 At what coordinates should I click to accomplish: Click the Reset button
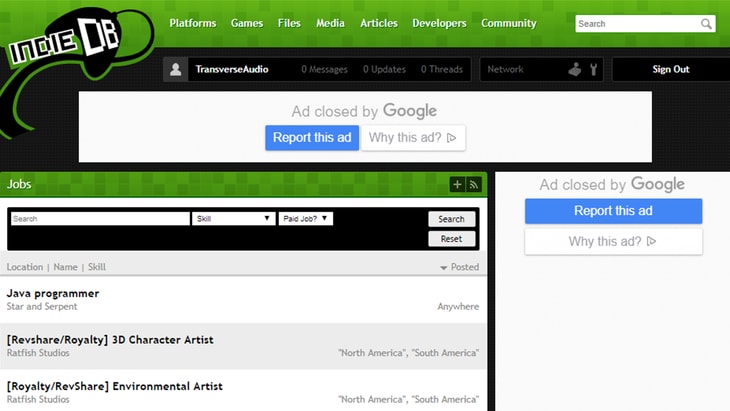coord(451,239)
